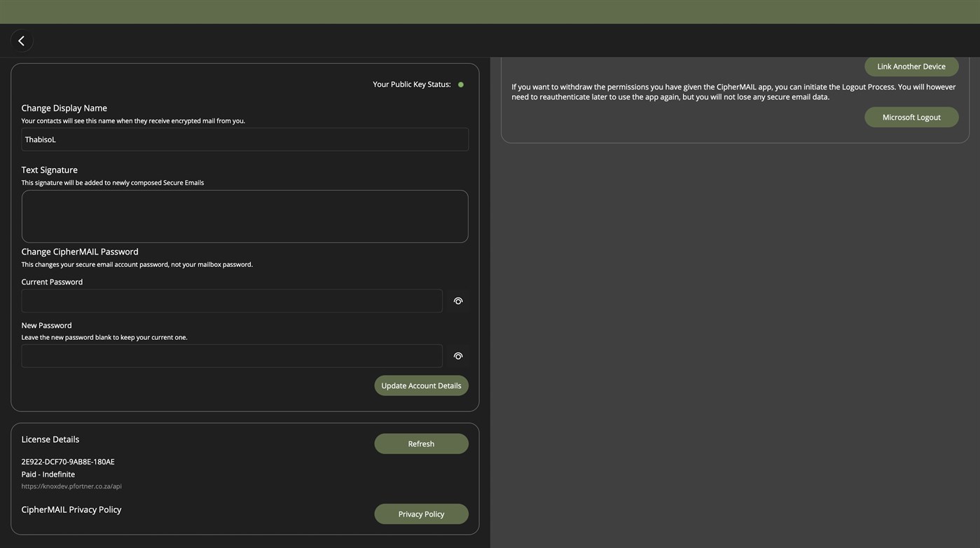This screenshot has height=548, width=980.
Task: Click the "License Details" heading
Action: click(50, 439)
